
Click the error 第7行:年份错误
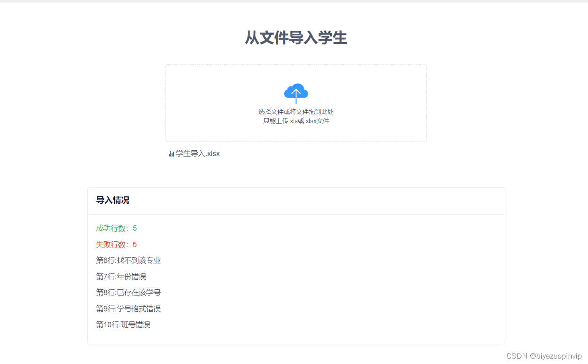pos(121,277)
